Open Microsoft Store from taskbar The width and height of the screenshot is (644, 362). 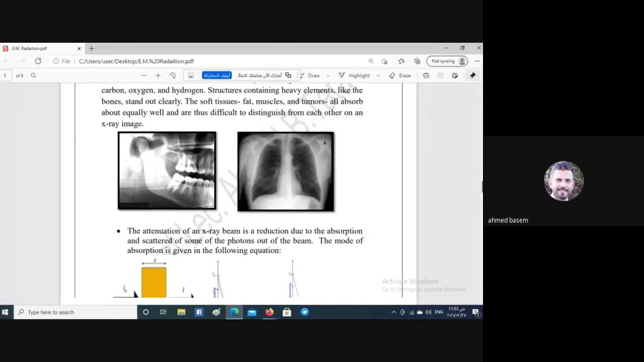tap(287, 312)
